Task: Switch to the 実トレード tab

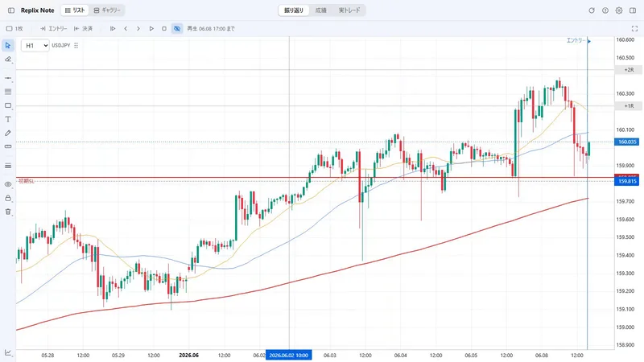Action: click(349, 10)
